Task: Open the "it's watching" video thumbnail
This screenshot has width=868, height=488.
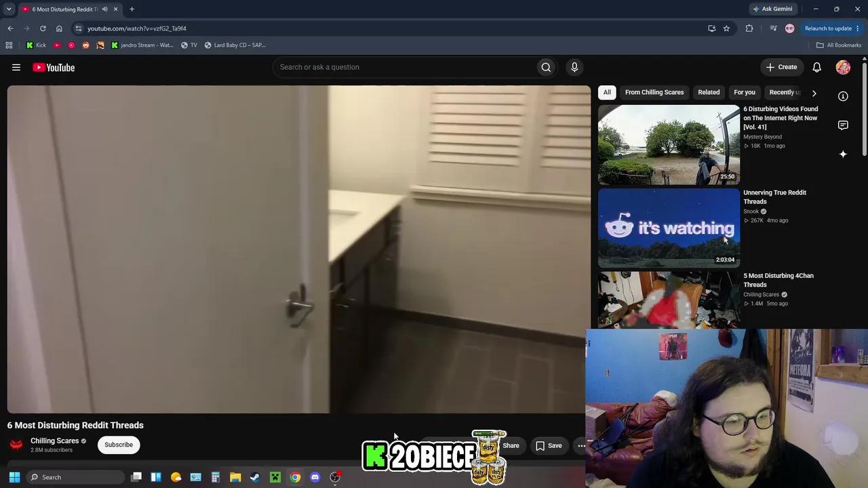Action: coord(669,228)
